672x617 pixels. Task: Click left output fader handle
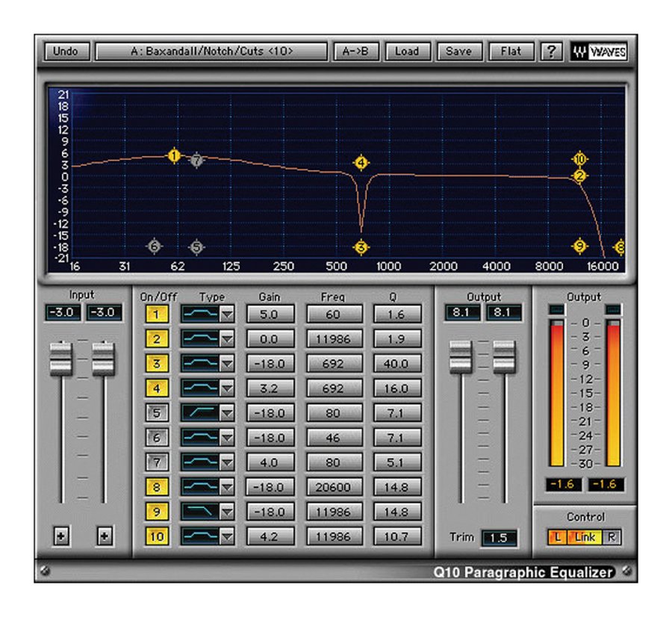[461, 357]
